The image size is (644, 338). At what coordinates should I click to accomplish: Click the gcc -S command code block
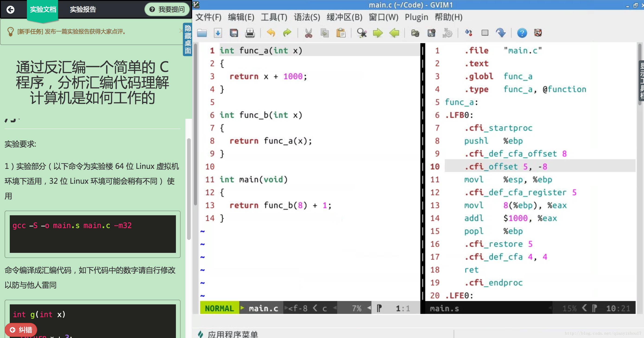93,234
